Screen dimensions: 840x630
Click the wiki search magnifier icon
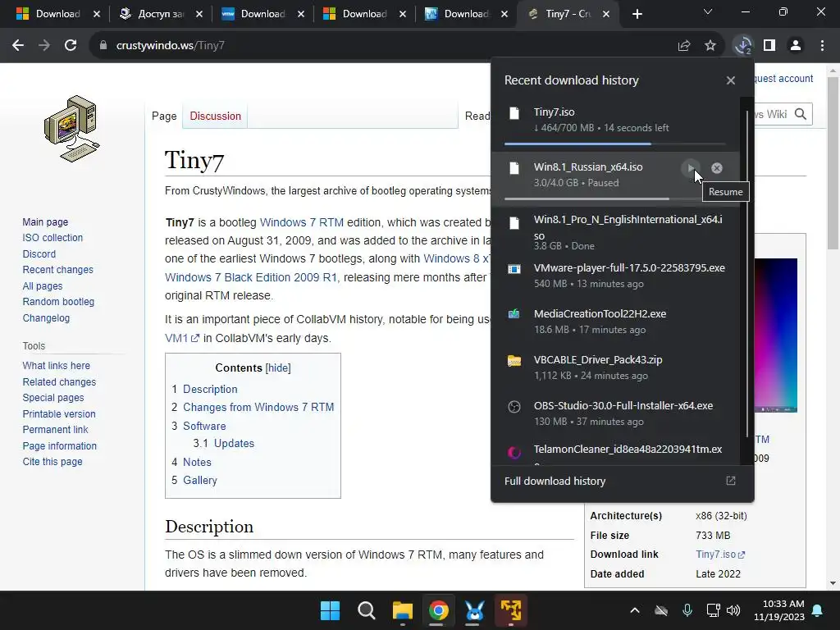[x=801, y=114]
